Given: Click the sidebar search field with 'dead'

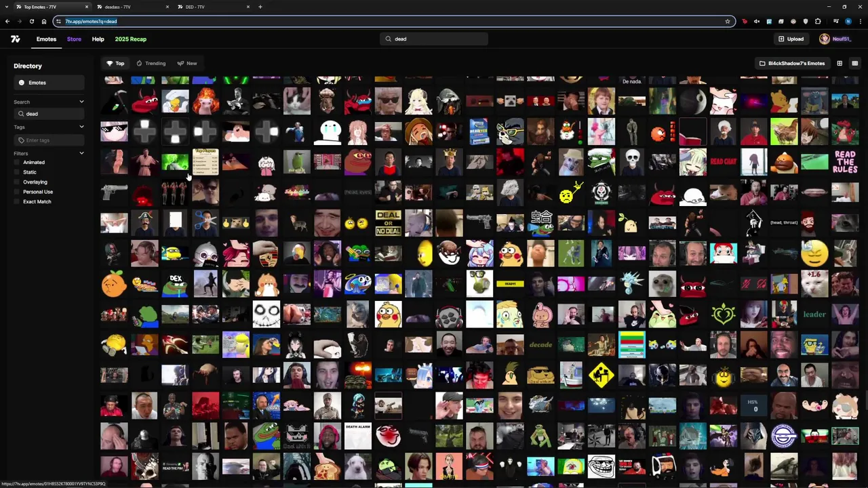Looking at the screenshot, I should [49, 114].
